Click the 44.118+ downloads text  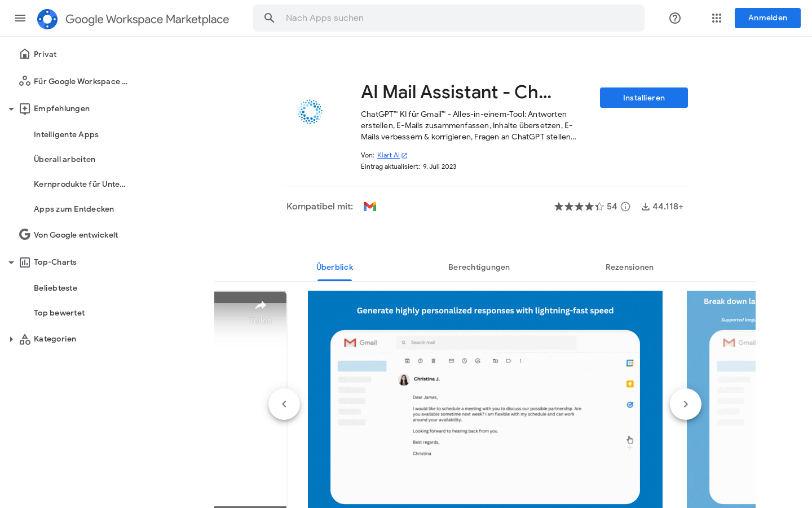point(668,207)
